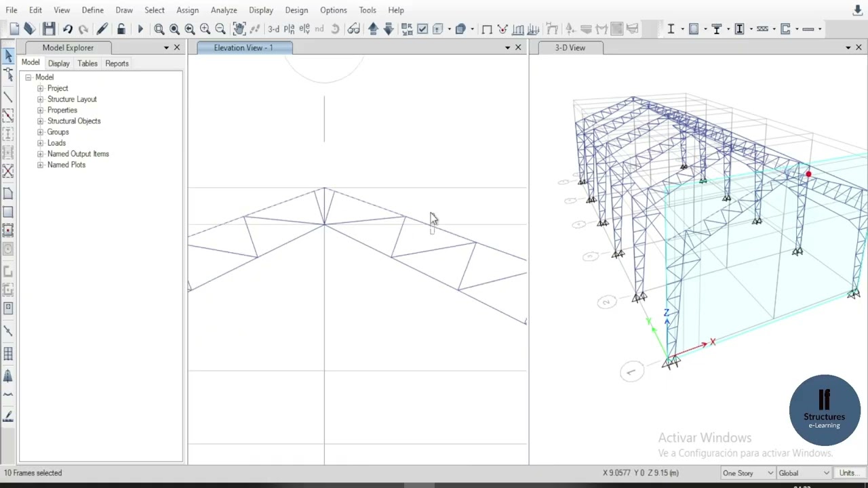Select the Quick Draw Braces X tool

click(8, 171)
